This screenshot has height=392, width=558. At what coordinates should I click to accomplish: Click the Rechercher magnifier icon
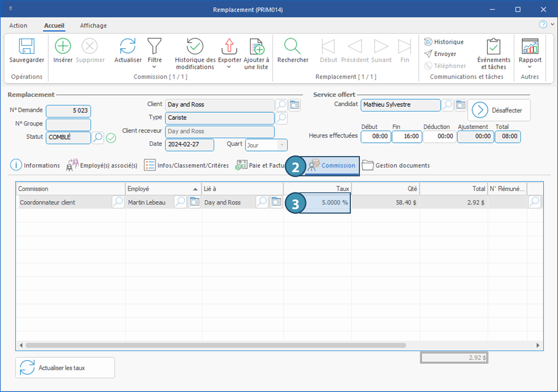tap(292, 46)
